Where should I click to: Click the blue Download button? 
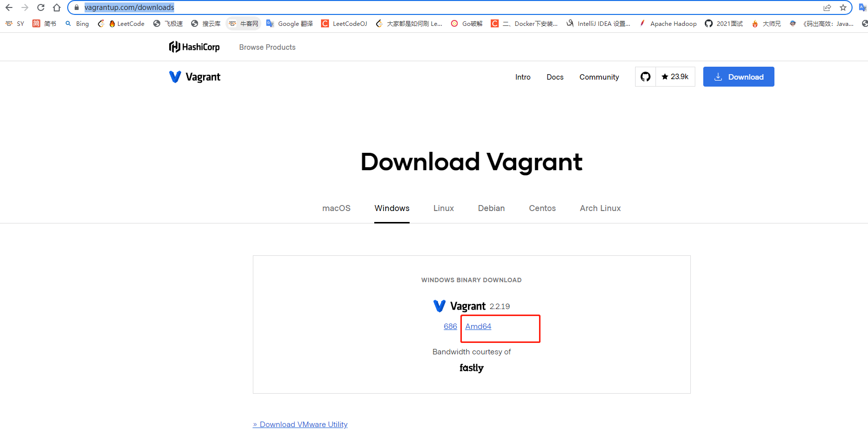(739, 77)
